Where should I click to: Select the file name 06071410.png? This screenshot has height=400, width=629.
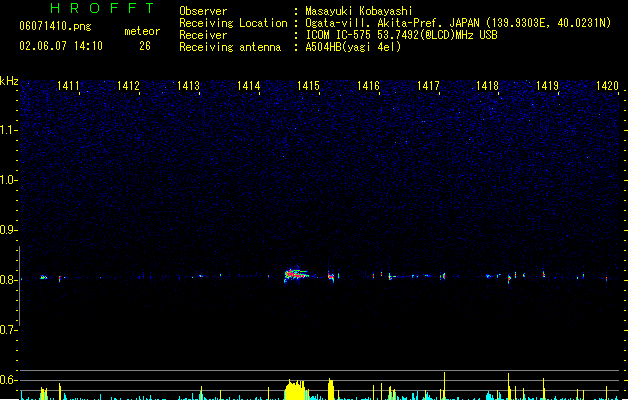point(55,26)
